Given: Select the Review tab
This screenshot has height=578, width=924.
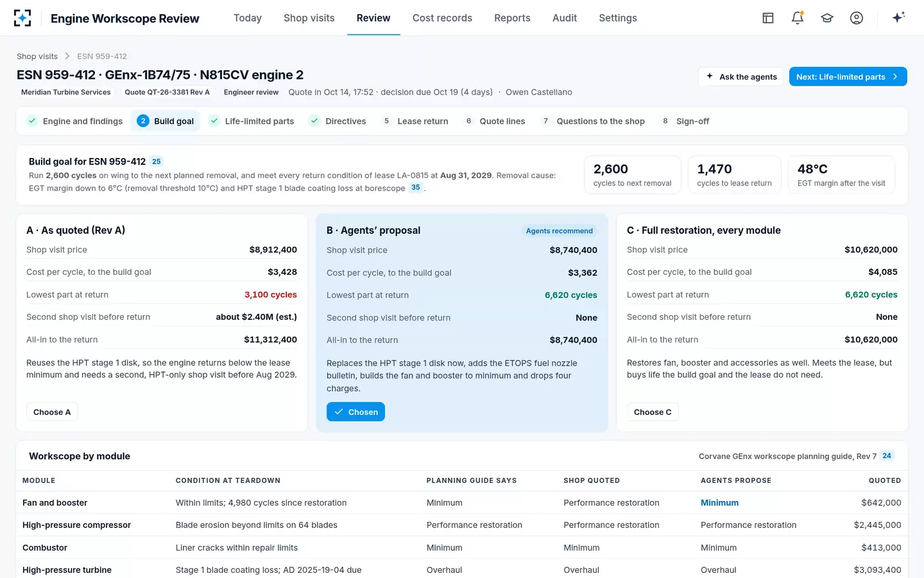Looking at the screenshot, I should pos(373,18).
